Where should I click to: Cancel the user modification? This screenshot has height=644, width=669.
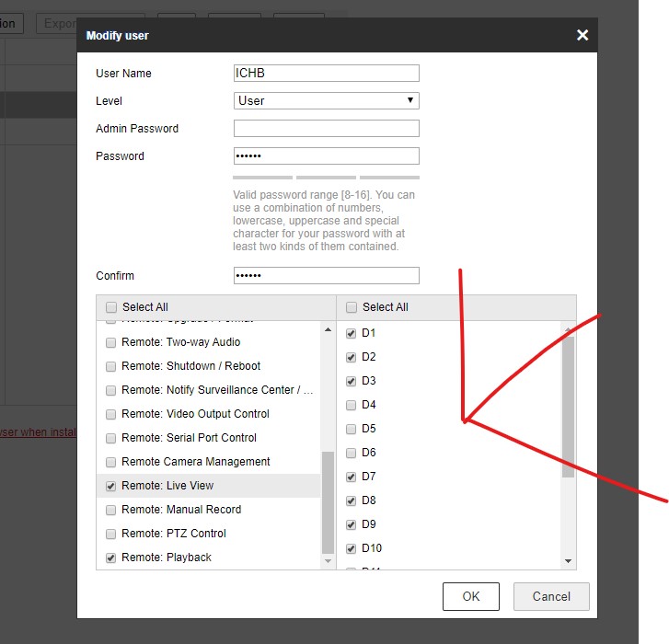pos(551,596)
